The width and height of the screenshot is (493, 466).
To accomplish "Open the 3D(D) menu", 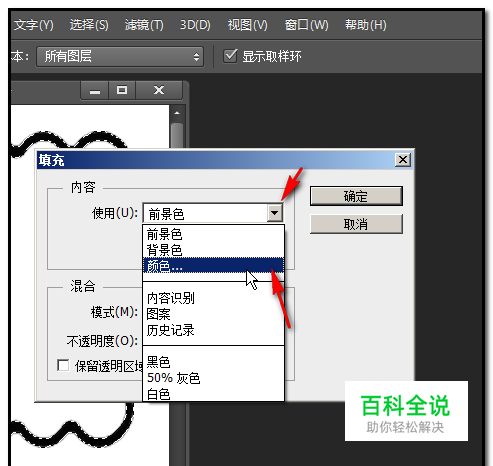I will 195,25.
